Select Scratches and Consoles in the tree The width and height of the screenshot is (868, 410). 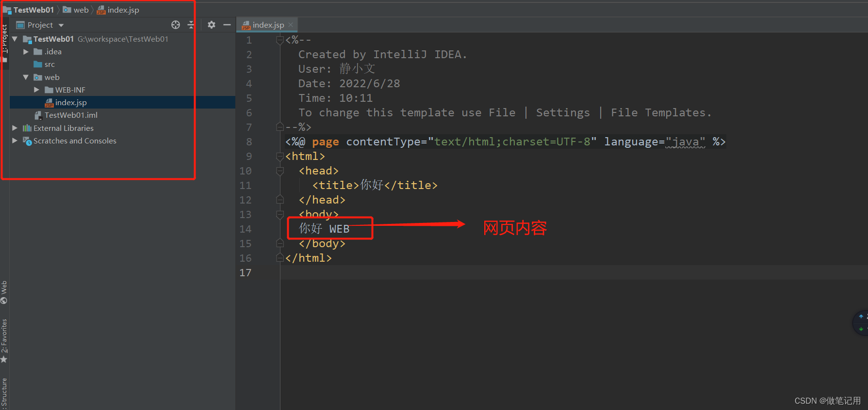pos(75,141)
